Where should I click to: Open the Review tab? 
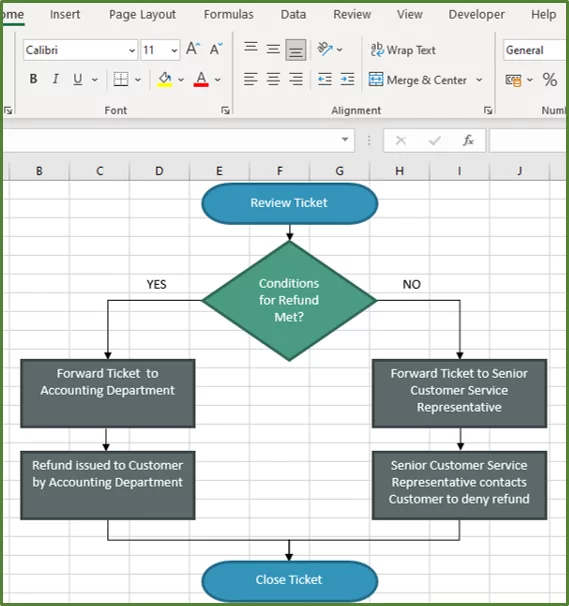(x=352, y=14)
